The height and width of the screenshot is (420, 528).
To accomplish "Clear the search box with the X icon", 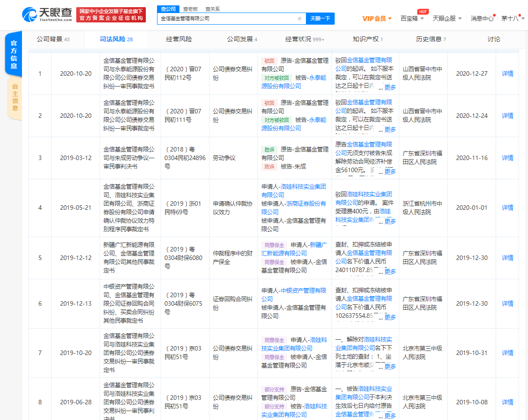I will [x=299, y=18].
